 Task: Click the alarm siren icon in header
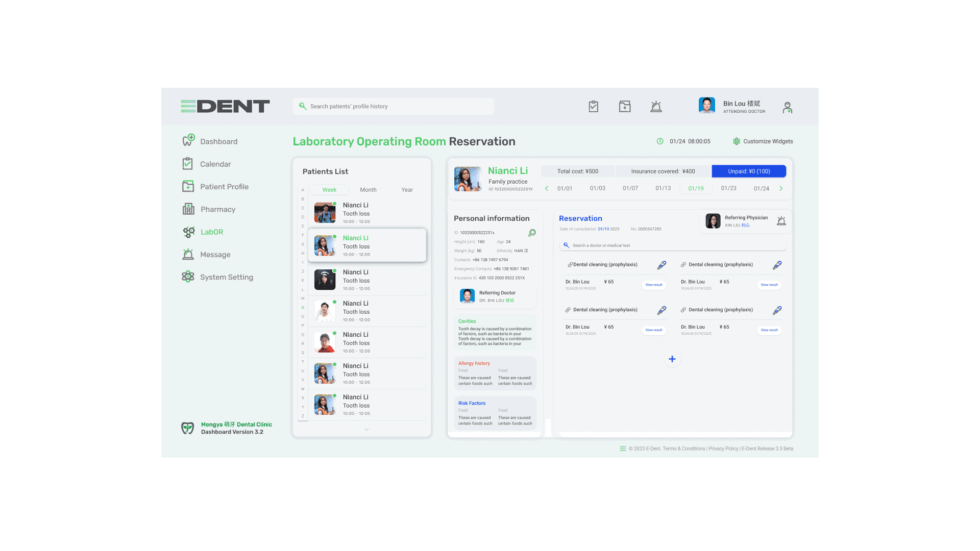[656, 107]
